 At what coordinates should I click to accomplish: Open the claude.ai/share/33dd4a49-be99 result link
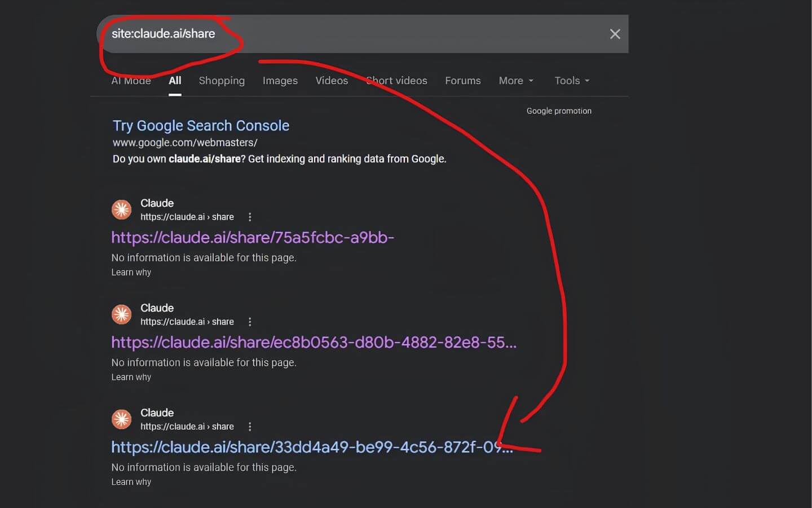pos(312,448)
